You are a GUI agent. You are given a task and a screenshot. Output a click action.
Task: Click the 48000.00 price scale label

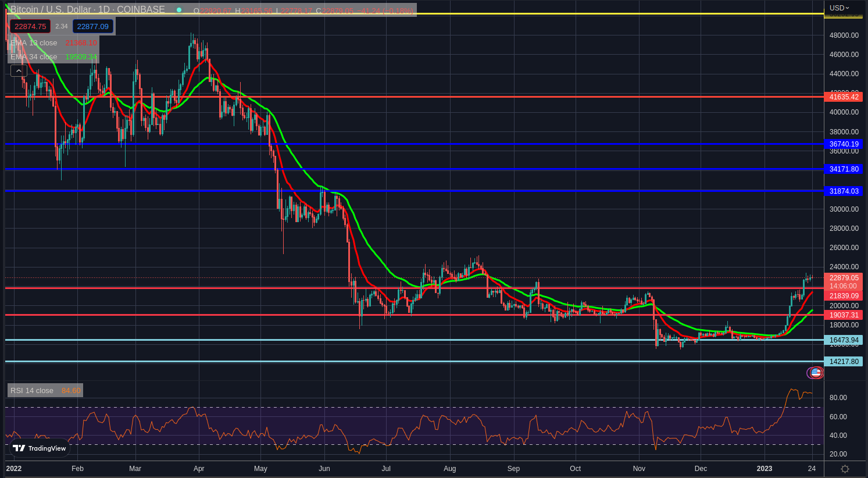[844, 35]
